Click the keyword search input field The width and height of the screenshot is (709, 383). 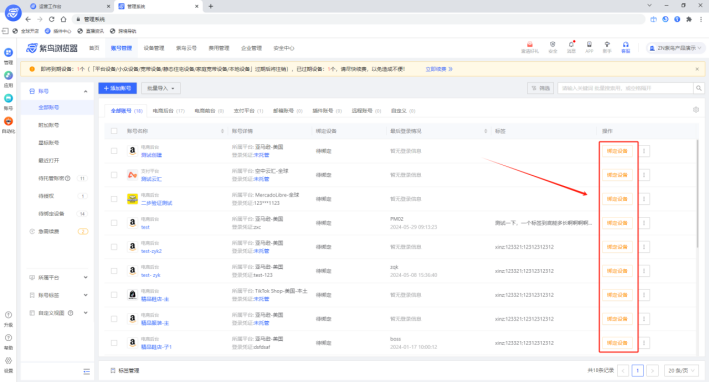click(x=625, y=88)
